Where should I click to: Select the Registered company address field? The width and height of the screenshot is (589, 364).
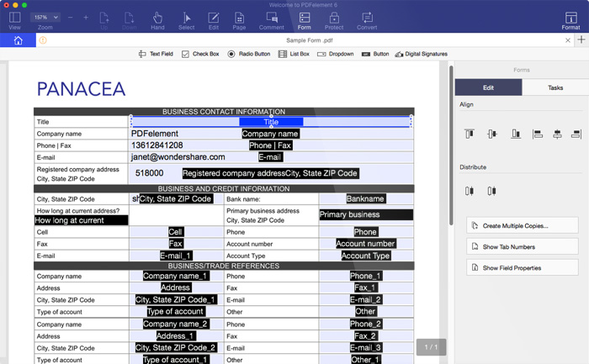(271, 173)
